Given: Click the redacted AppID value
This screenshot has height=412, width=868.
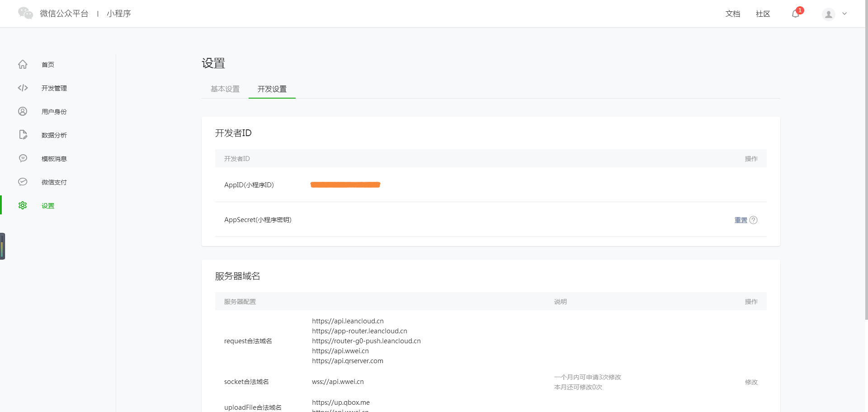Looking at the screenshot, I should coord(345,185).
